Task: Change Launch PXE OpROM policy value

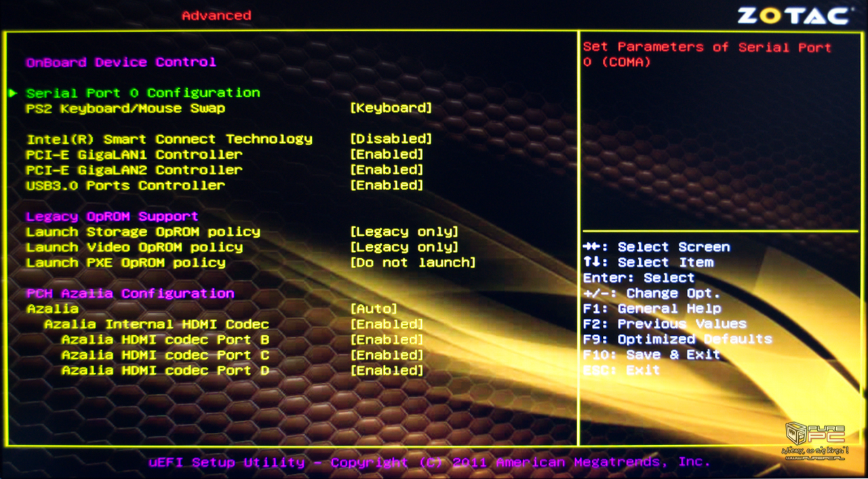Action: pyautogui.click(x=412, y=263)
